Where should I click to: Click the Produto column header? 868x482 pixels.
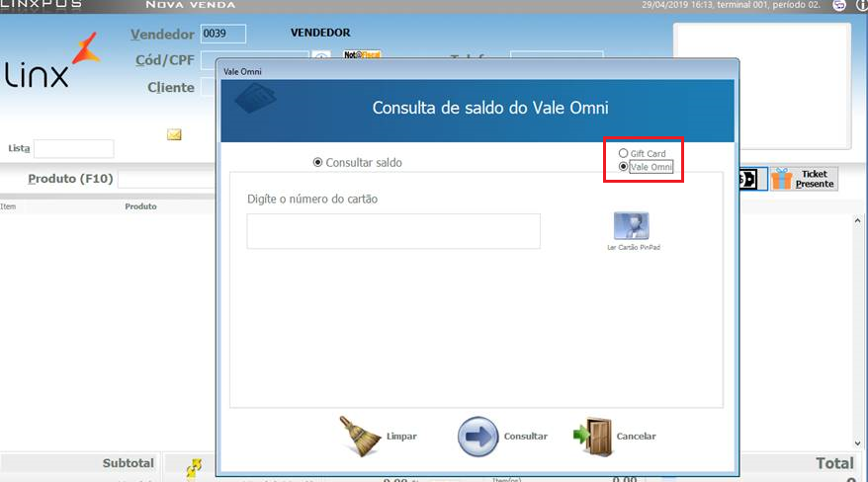pos(140,206)
